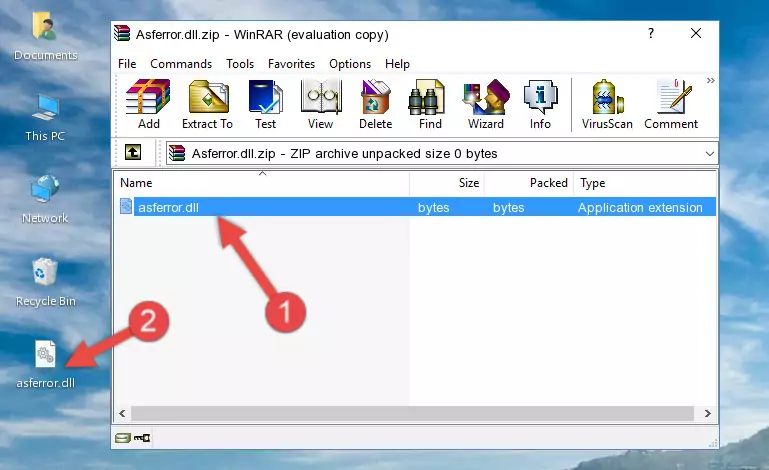Click the question mark help button
769x470 pixels.
pyautogui.click(x=650, y=33)
